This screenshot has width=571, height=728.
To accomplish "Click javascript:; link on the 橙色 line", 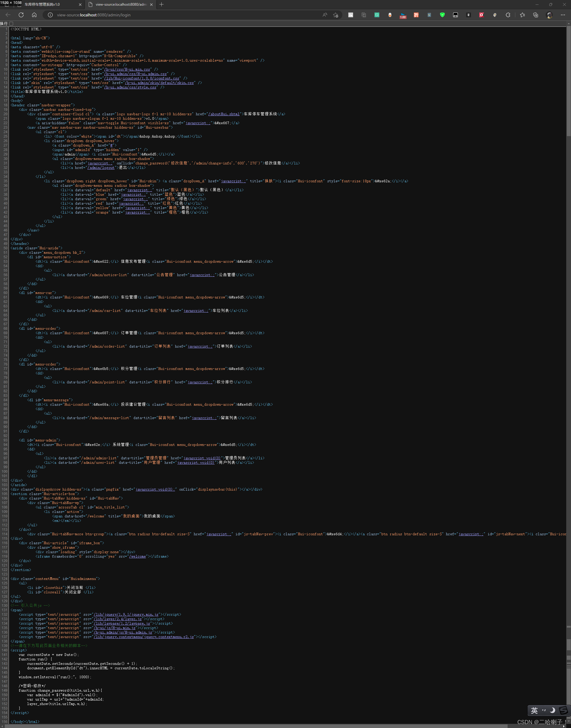I will pyautogui.click(x=138, y=212).
